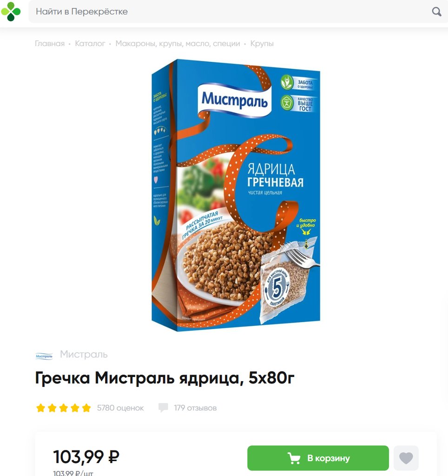Open 'Макароны, крупы, масло, специи' breadcrumb
Screen dimensions: 448x476
point(178,44)
